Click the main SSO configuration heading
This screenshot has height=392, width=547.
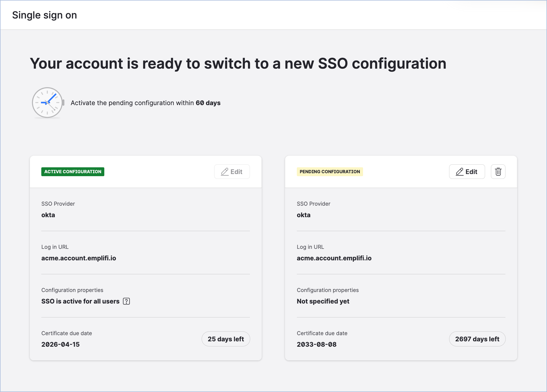238,64
